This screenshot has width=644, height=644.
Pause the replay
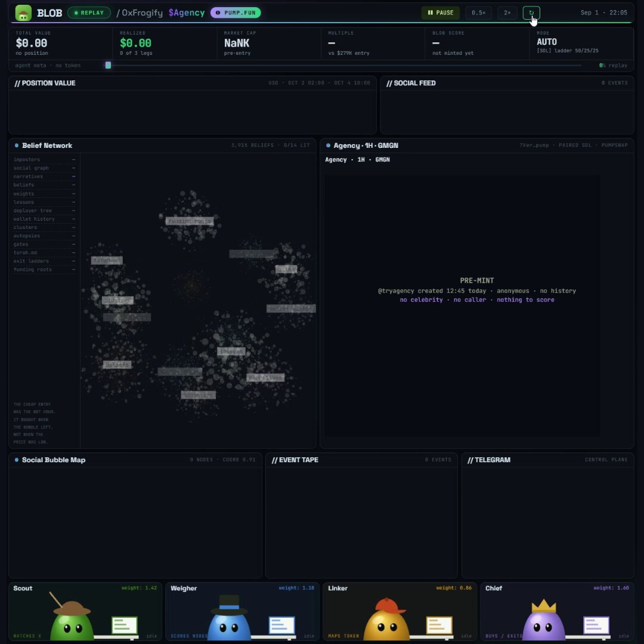coord(440,13)
